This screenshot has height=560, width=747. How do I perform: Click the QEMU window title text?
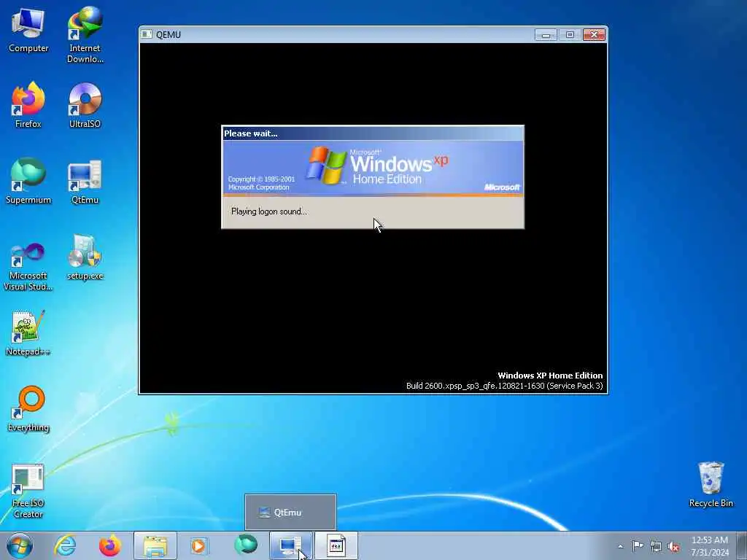click(x=169, y=35)
